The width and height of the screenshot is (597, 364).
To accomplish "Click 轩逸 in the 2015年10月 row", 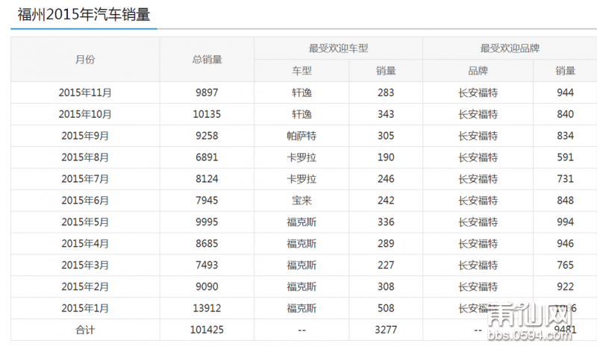I will (301, 114).
